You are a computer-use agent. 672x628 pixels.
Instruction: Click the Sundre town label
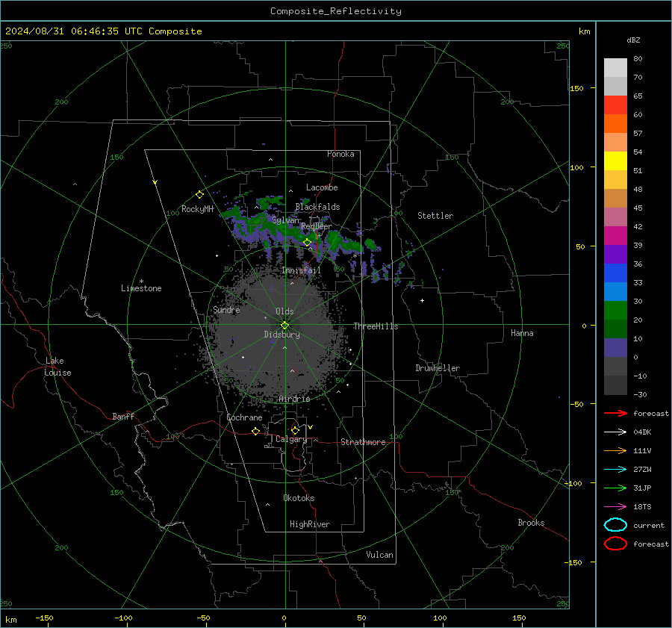click(x=227, y=310)
